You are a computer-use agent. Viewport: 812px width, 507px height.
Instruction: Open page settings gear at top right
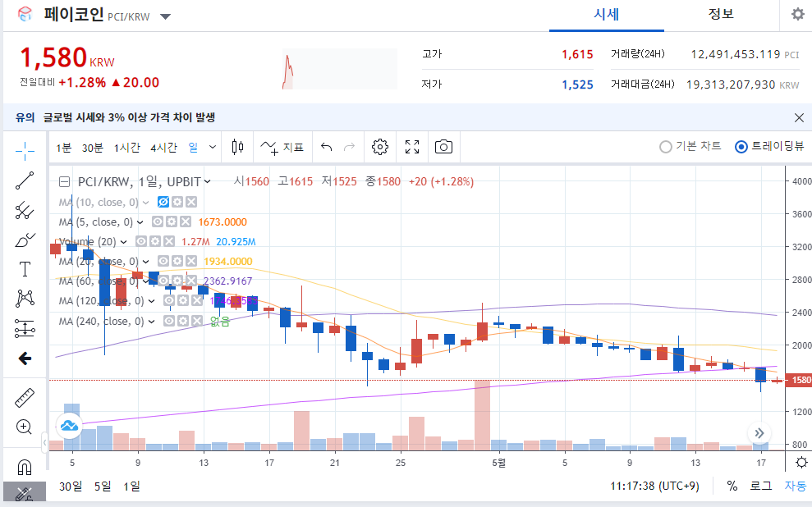point(798,14)
